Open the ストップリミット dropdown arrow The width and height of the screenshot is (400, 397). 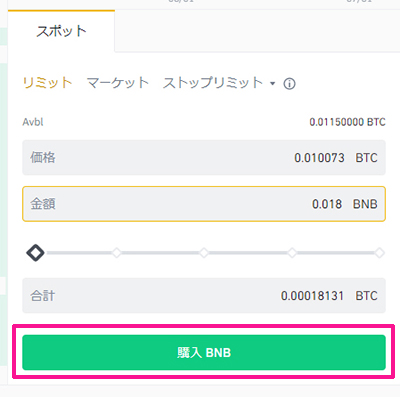click(273, 83)
